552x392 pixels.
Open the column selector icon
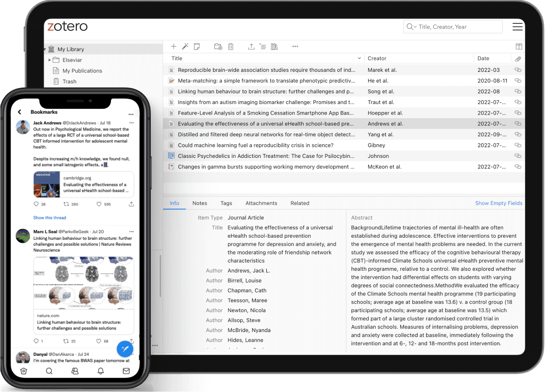[519, 46]
